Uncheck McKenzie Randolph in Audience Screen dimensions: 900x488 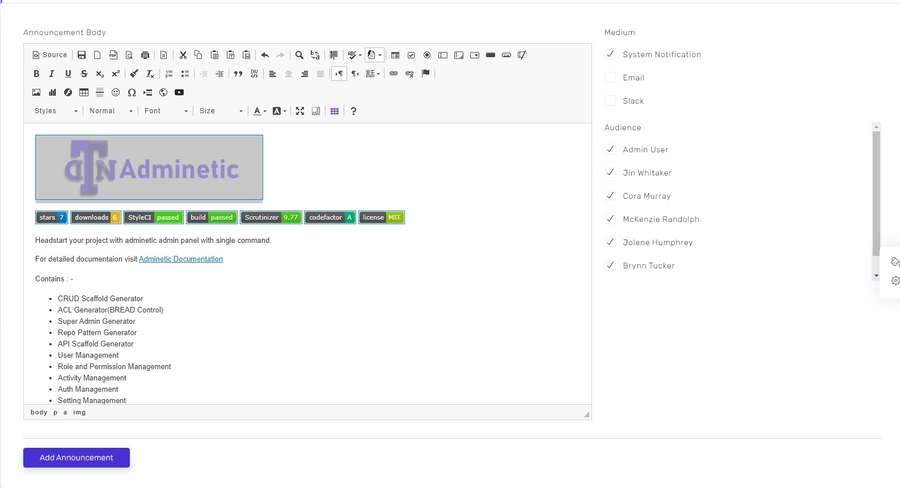point(610,219)
